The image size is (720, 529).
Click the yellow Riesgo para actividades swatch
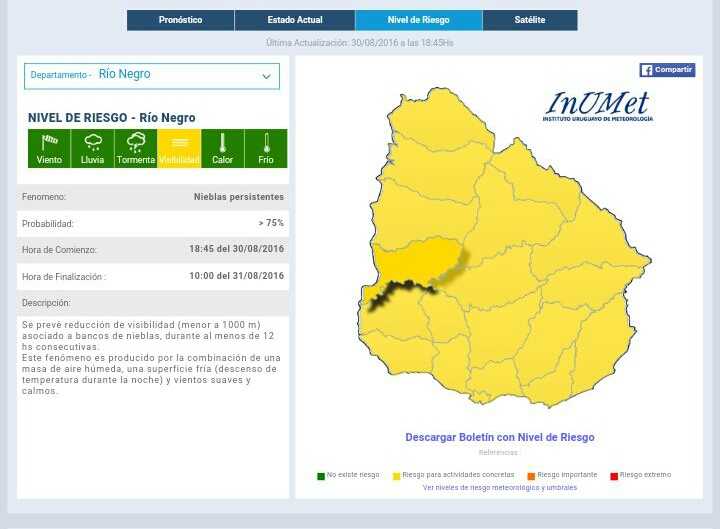[x=396, y=476]
